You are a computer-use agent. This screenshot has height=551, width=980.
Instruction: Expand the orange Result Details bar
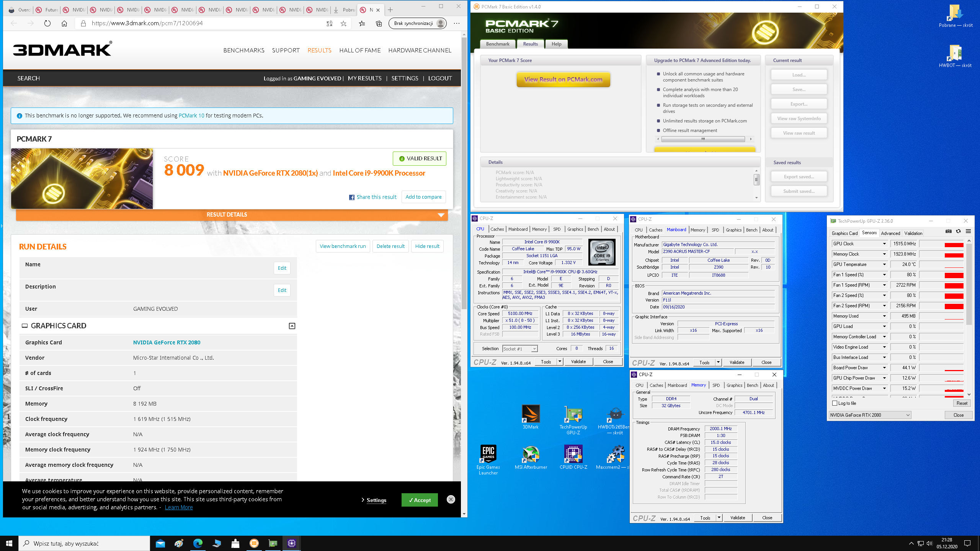232,215
